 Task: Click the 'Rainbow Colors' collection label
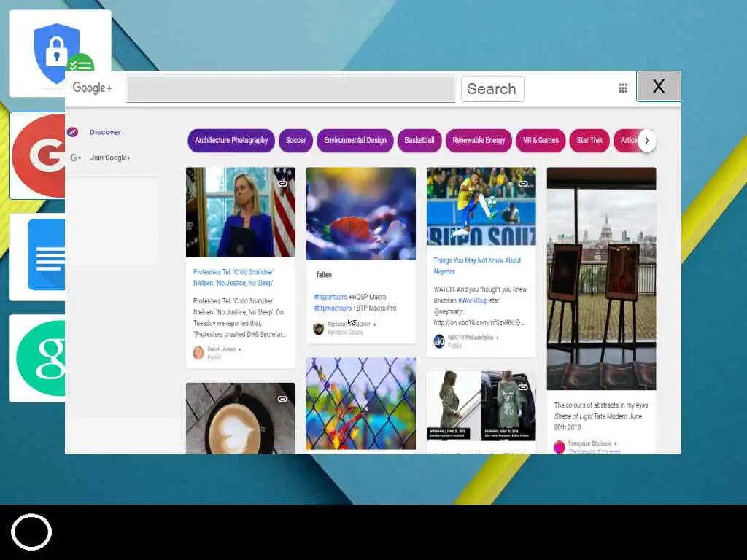coord(345,332)
